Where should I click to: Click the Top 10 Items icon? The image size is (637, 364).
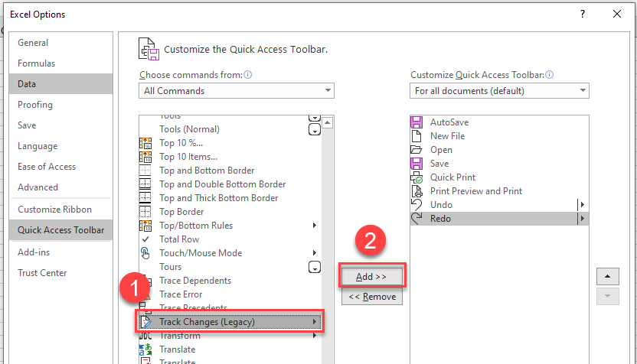[145, 157]
